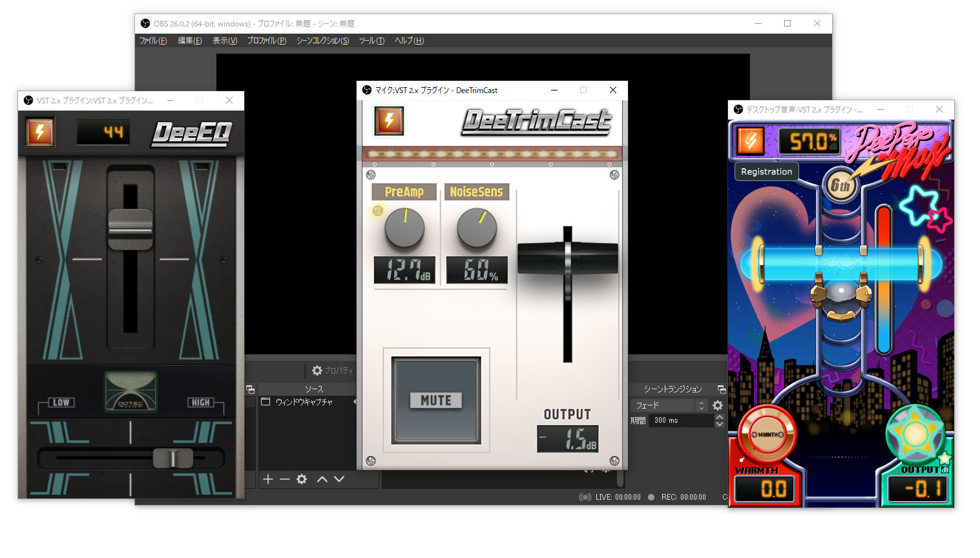This screenshot has width=980, height=558.
Task: Click the PreAmp knob
Action: [404, 228]
